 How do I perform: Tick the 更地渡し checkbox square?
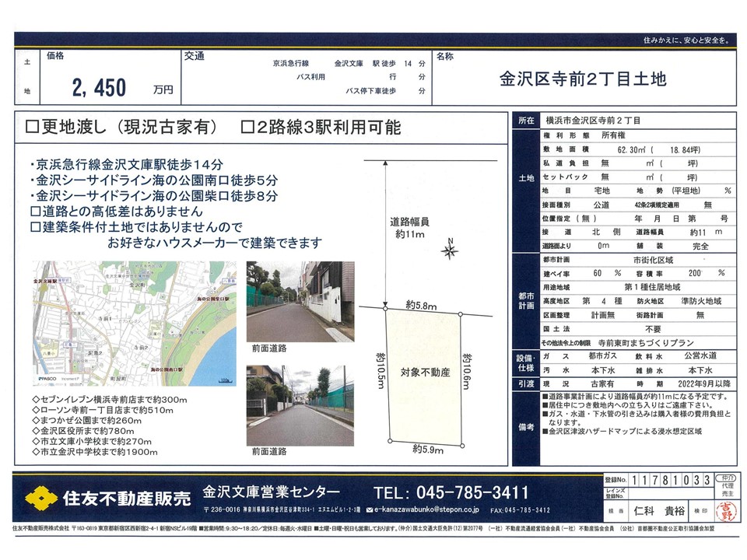pyautogui.click(x=33, y=128)
